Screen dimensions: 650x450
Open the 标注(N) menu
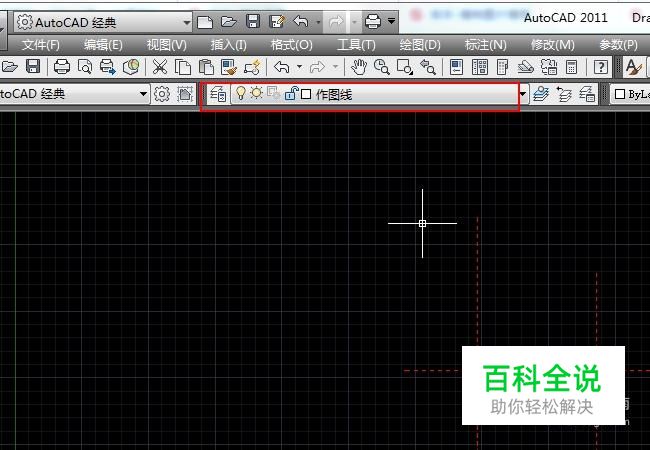click(x=485, y=45)
